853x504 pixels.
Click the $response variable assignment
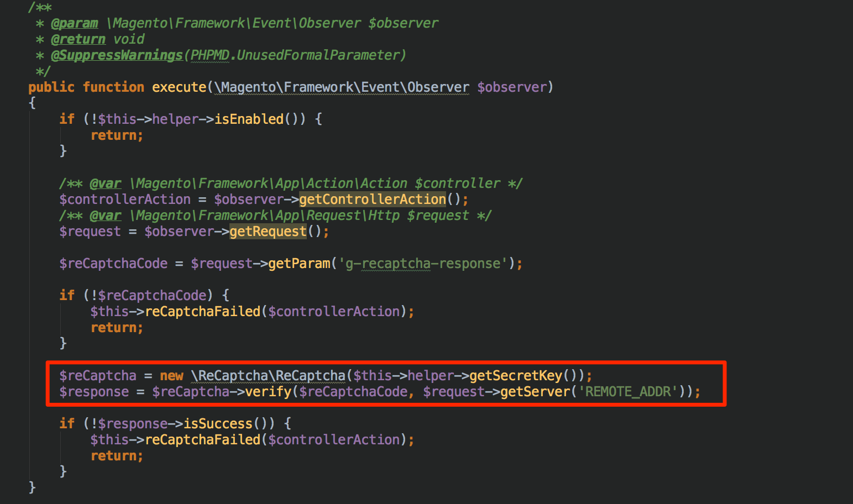pos(94,392)
